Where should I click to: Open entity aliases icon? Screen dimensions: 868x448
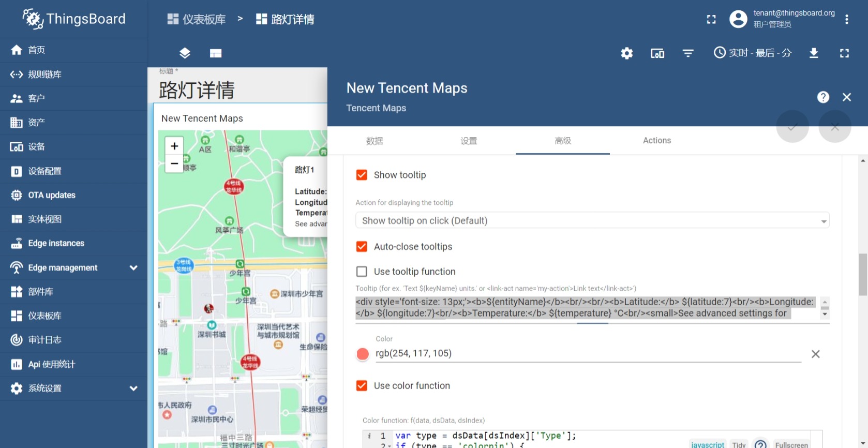[x=657, y=53]
